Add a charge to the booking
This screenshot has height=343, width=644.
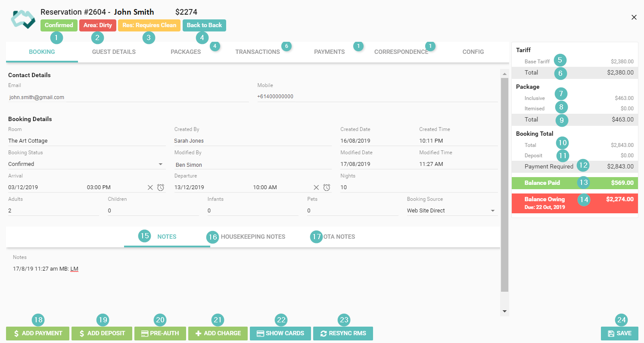[x=218, y=334]
